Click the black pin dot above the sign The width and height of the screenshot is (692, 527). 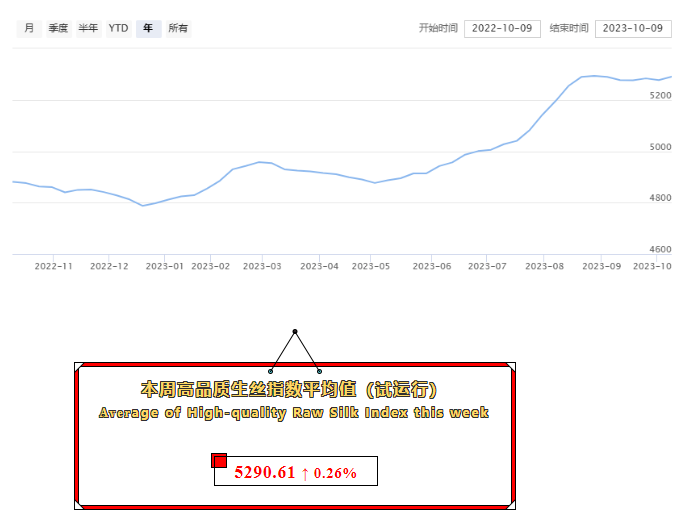(x=295, y=331)
